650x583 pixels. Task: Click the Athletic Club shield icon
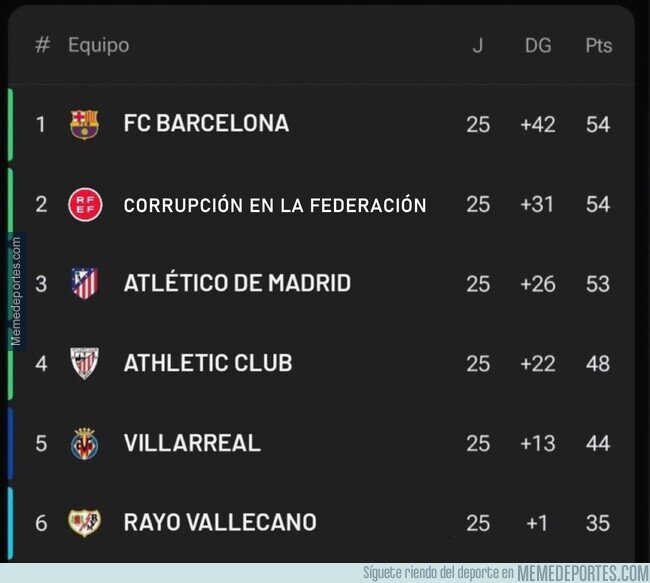coord(84,363)
